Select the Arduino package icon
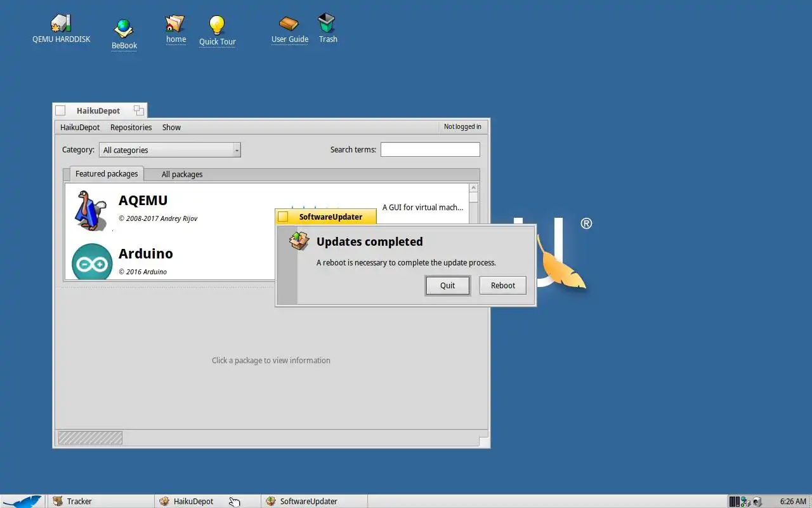This screenshot has width=812, height=508. pyautogui.click(x=92, y=262)
